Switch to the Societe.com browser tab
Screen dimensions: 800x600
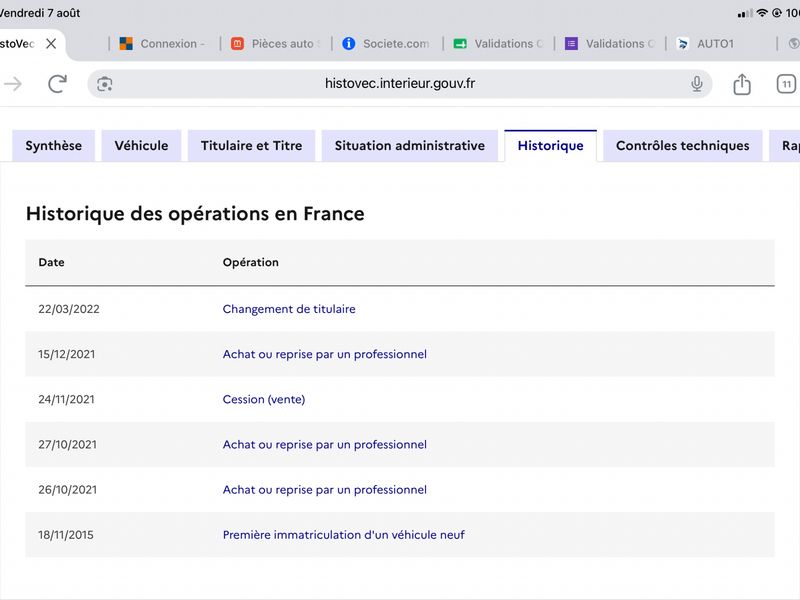point(386,44)
